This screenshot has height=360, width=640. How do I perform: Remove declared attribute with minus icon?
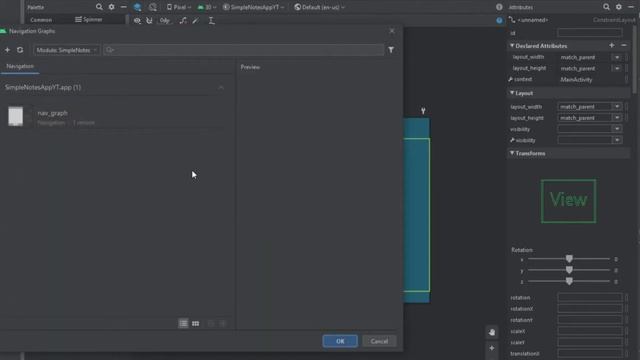[624, 45]
